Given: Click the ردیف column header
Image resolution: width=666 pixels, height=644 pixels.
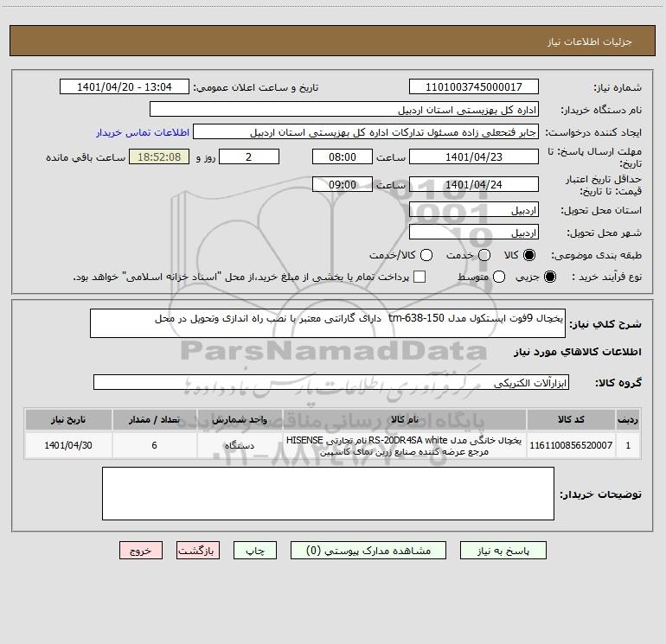Looking at the screenshot, I should pyautogui.click(x=628, y=419).
